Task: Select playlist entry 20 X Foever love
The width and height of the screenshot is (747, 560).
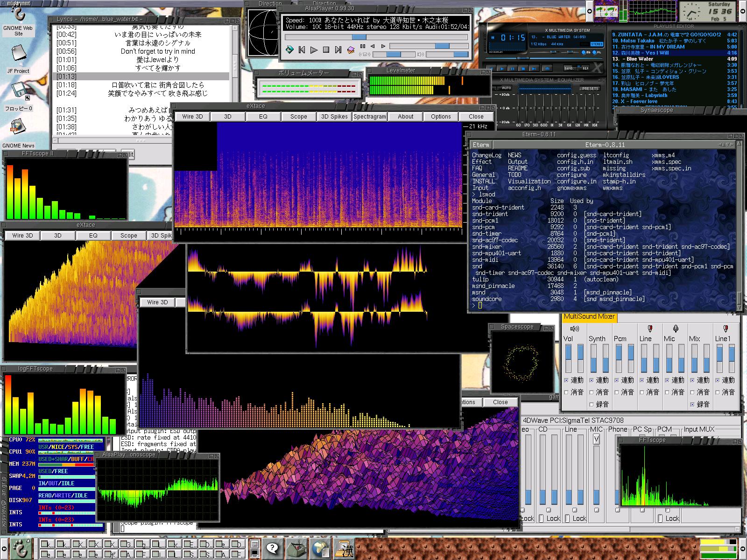Action: 675,101
